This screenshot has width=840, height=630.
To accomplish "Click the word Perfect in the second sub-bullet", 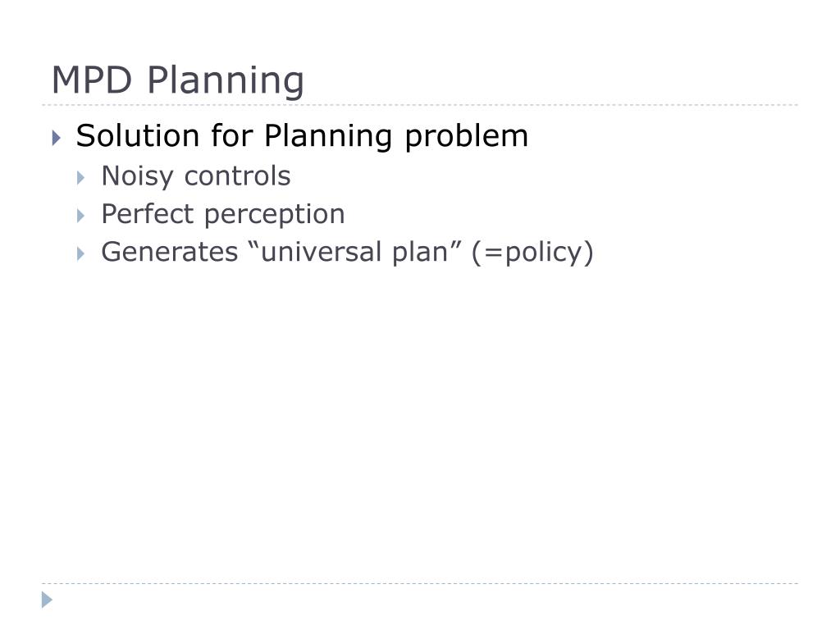I will click(x=148, y=214).
